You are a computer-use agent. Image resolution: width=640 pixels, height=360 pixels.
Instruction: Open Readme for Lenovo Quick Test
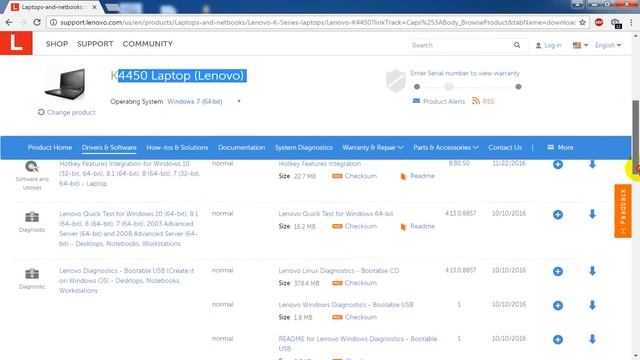point(418,226)
